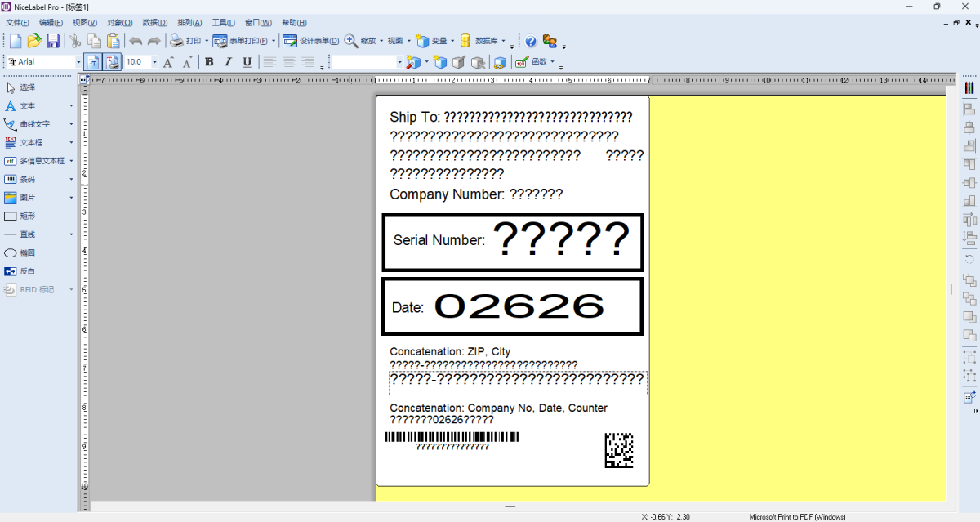Toggle italic formatting
Image resolution: width=980 pixels, height=522 pixels.
tap(228, 62)
